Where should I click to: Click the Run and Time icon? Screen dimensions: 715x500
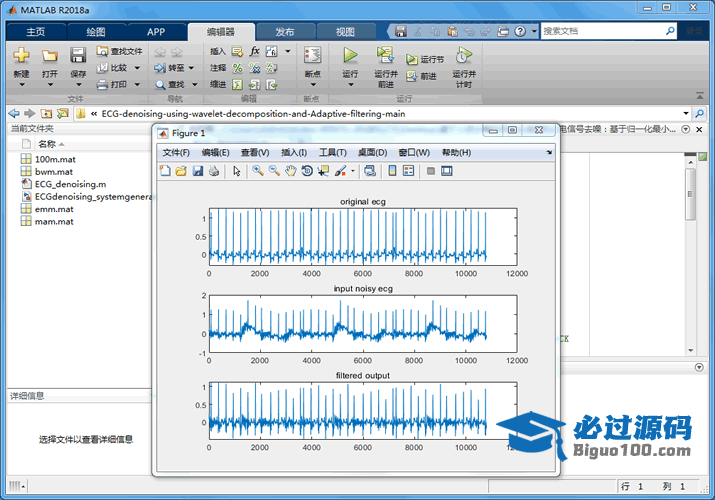[x=464, y=55]
